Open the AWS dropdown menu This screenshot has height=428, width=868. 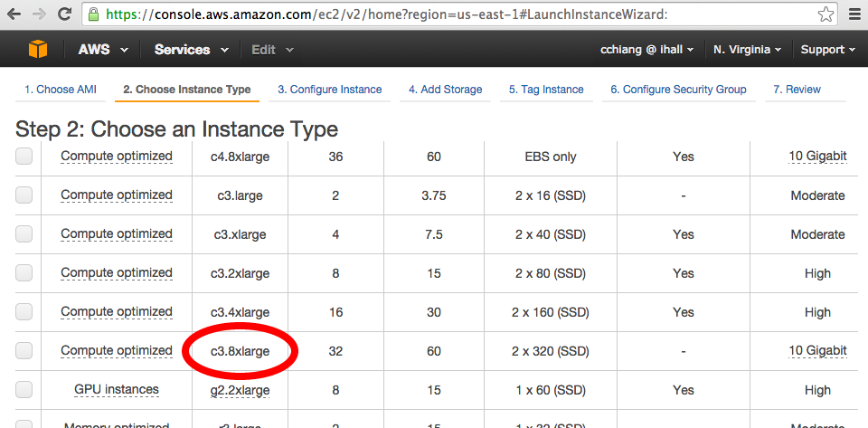point(103,50)
